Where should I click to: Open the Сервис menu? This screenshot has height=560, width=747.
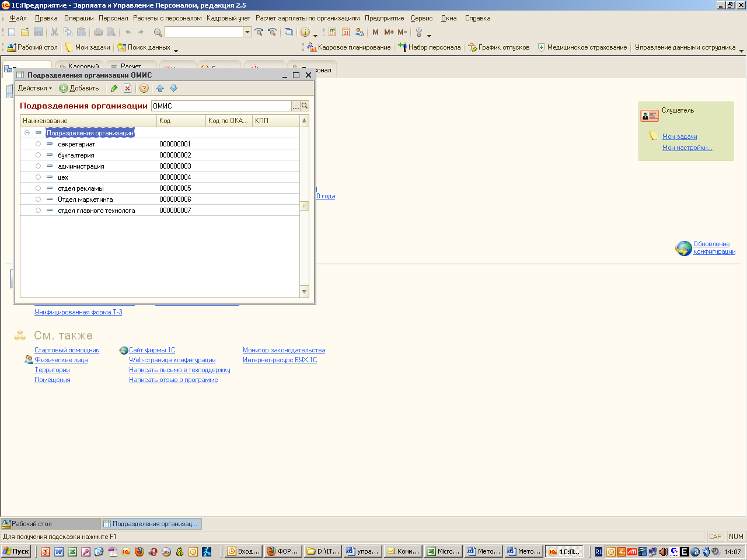point(421,18)
